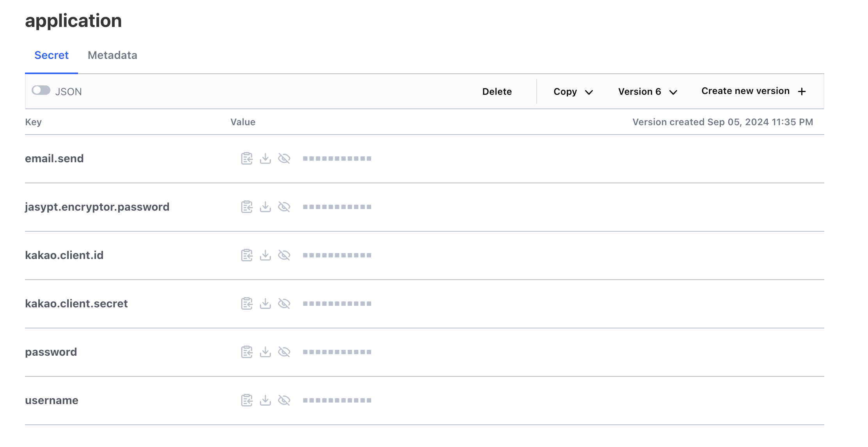Copy the kakao.client.secret value to clipboard
This screenshot has width=868, height=447.
pyautogui.click(x=247, y=303)
